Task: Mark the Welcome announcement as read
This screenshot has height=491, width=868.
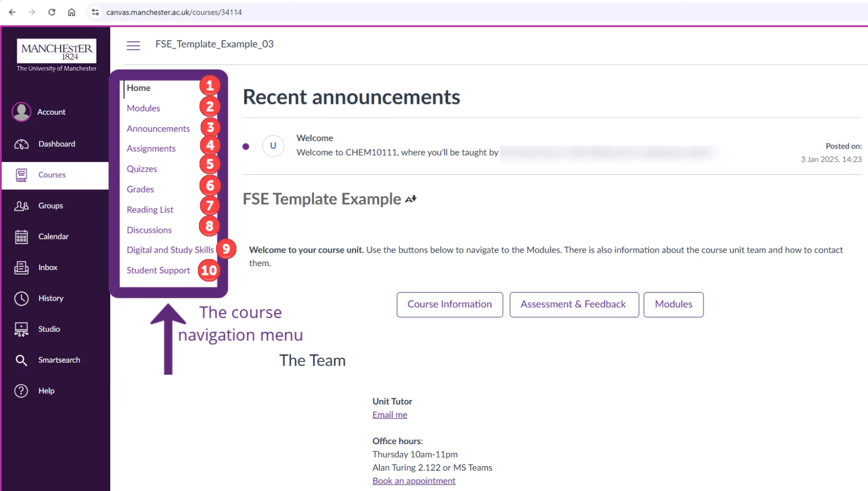Action: point(246,146)
